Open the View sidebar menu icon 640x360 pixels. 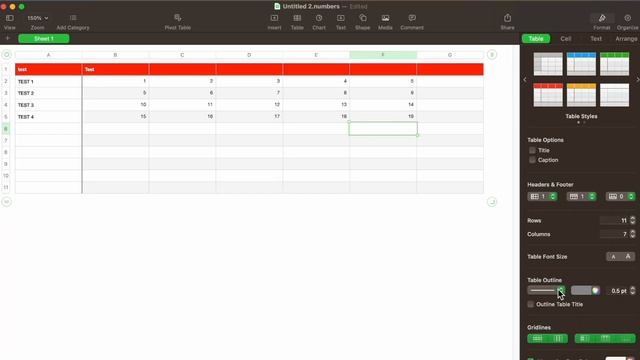click(x=9, y=18)
